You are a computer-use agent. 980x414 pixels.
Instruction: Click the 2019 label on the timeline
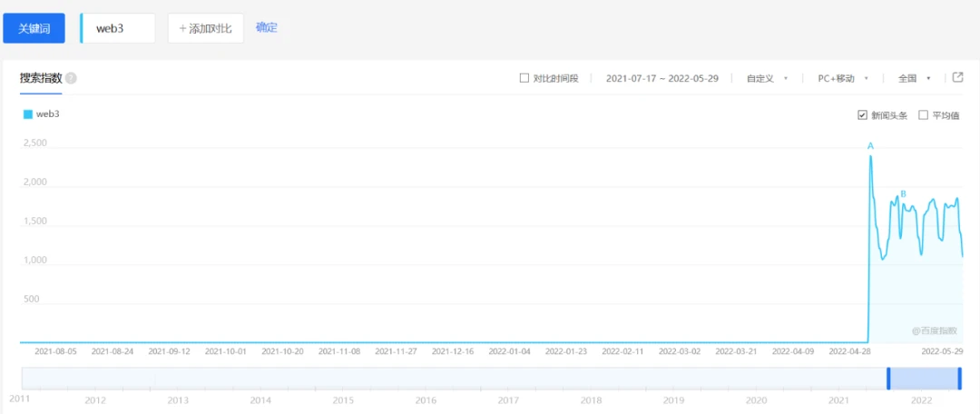(673, 399)
